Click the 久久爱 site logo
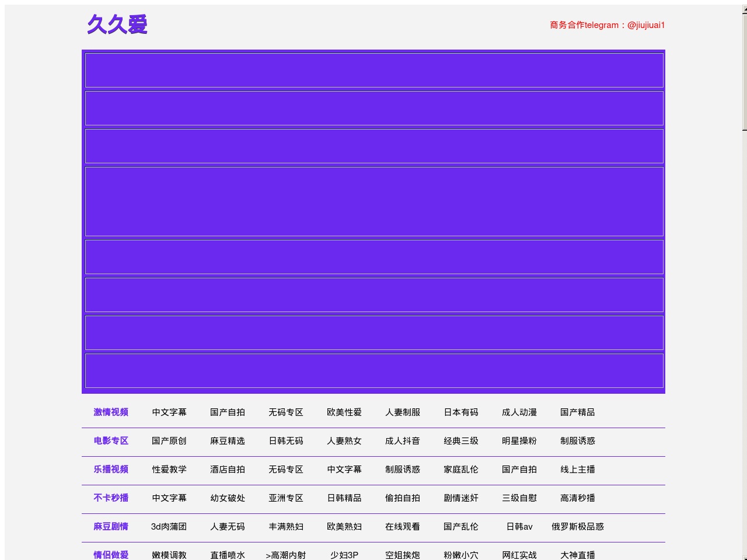The image size is (747, 560). (117, 24)
